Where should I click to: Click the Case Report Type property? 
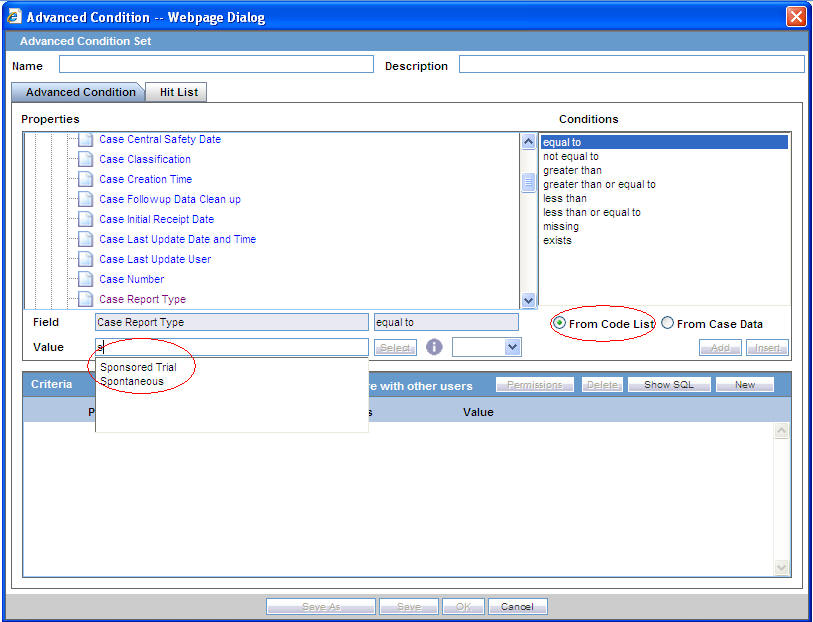coord(142,299)
